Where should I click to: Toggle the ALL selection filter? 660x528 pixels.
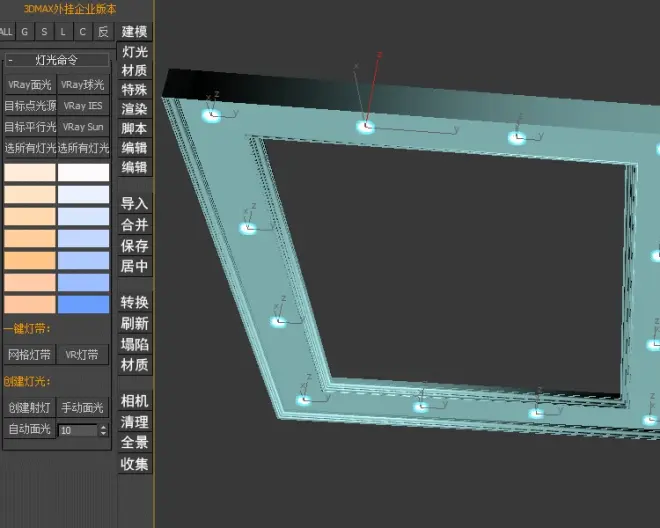(6, 32)
